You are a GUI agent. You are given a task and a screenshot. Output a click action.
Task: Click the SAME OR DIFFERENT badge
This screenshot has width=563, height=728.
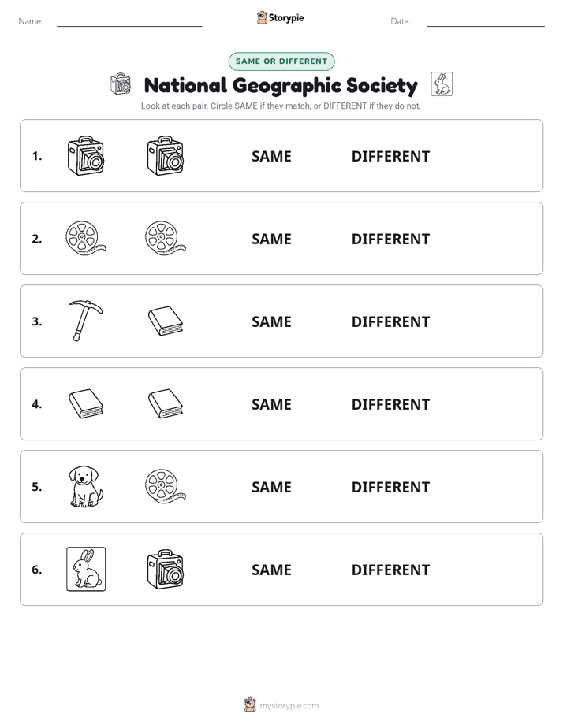281,61
